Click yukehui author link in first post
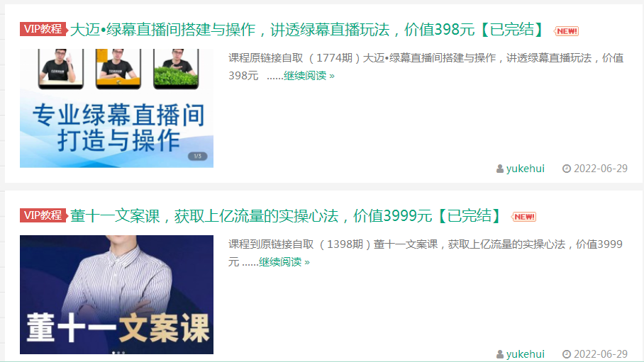 526,169
